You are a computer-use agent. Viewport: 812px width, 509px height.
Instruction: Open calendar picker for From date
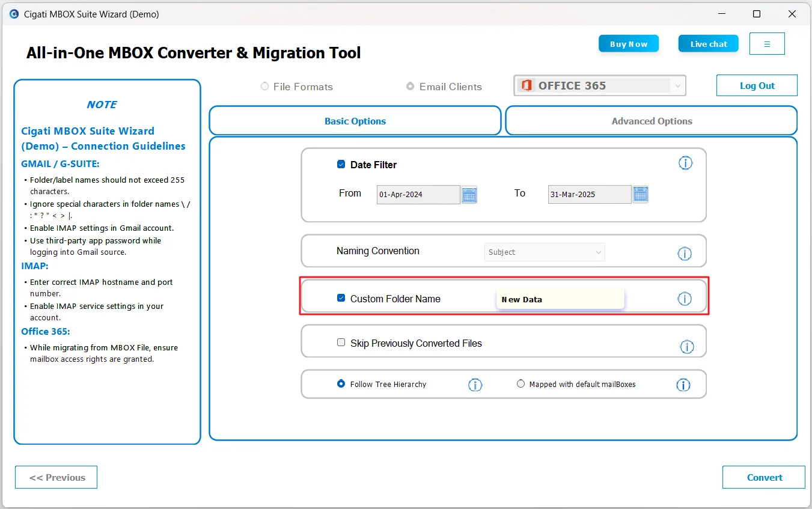click(469, 195)
